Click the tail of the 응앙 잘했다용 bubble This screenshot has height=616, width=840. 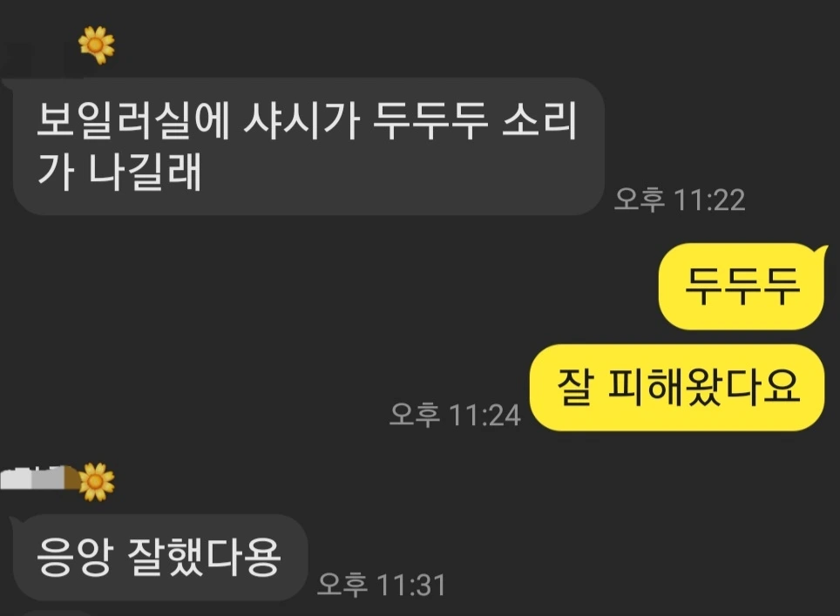coord(16,521)
